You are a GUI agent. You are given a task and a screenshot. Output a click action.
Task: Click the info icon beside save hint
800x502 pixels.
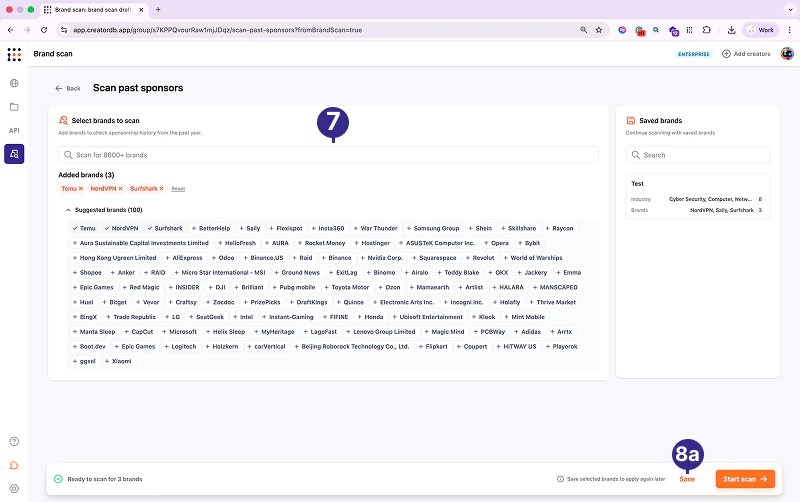tap(560, 479)
